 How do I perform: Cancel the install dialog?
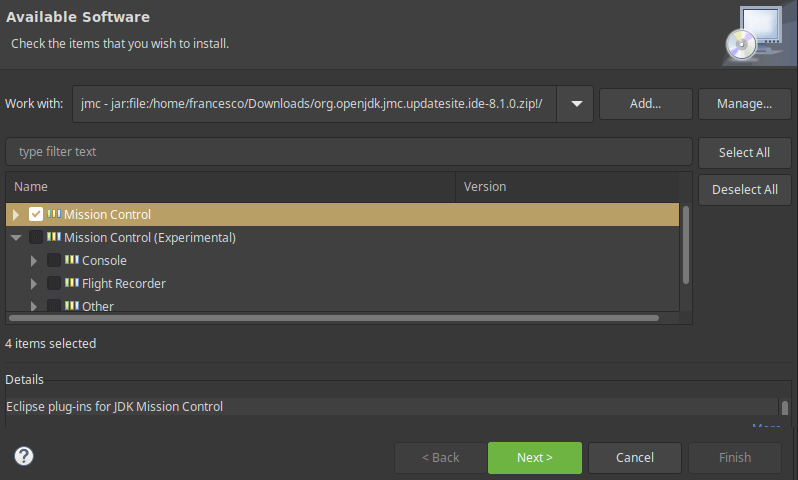click(x=635, y=458)
